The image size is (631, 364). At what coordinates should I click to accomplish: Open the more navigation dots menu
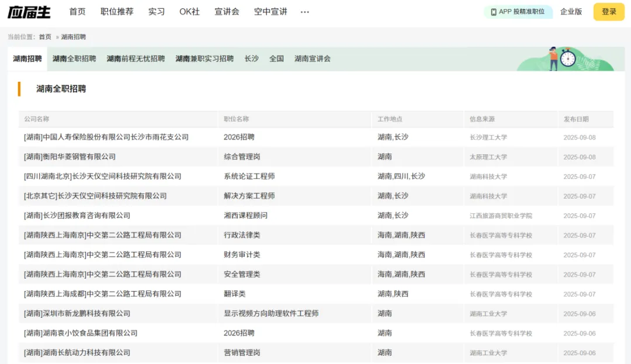coord(304,12)
